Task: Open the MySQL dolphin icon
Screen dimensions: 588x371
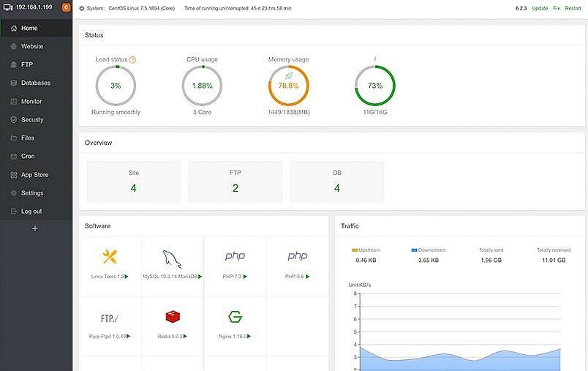Action: coord(172,259)
